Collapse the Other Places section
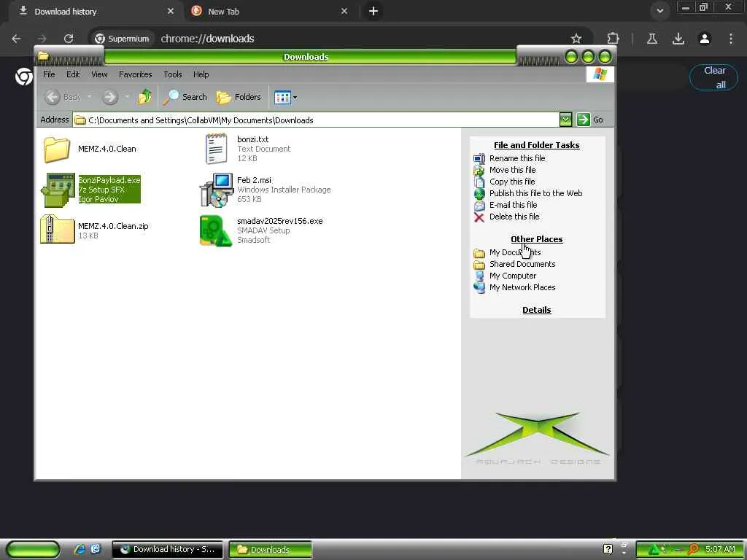Screen dimensions: 747x560 coord(536,239)
